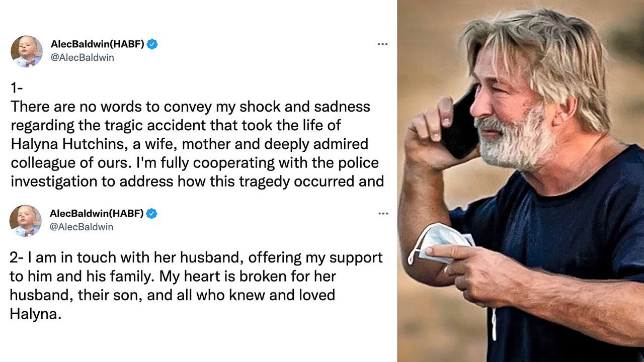Image resolution: width=644 pixels, height=362 pixels.
Task: Open the profile avatar on the first tweet
Action: tap(27, 51)
